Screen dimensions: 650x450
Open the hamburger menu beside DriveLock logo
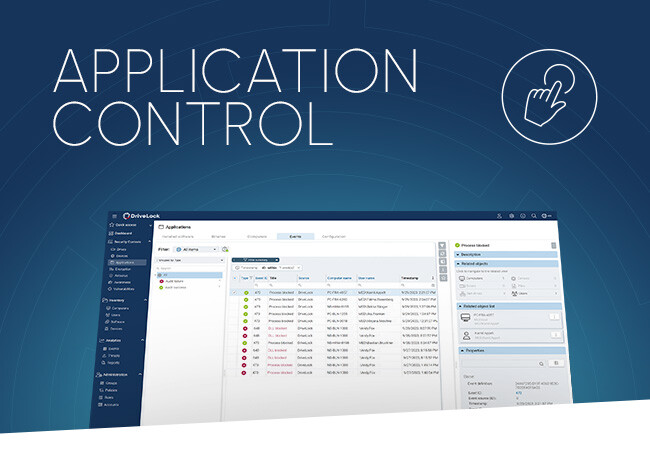pos(115,216)
